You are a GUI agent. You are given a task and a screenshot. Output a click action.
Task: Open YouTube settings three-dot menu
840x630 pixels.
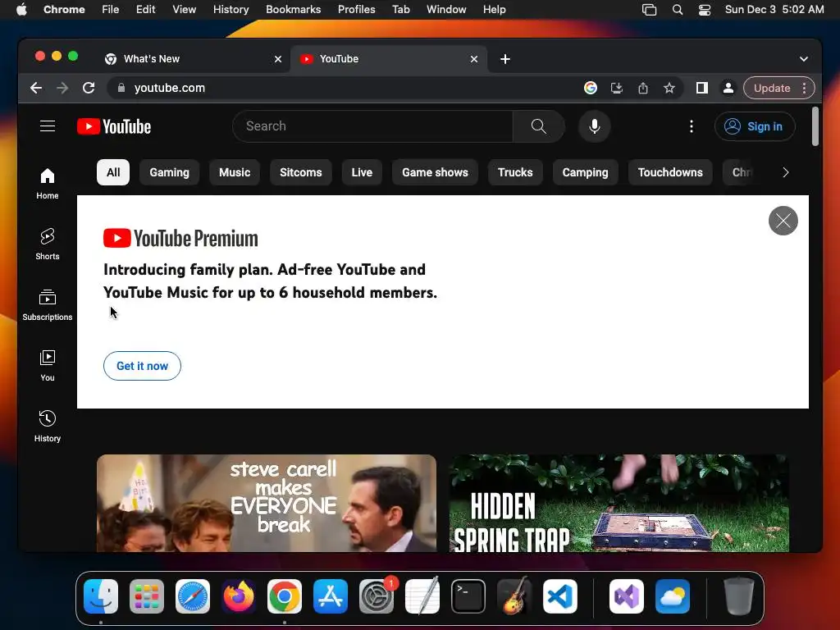pos(691,126)
